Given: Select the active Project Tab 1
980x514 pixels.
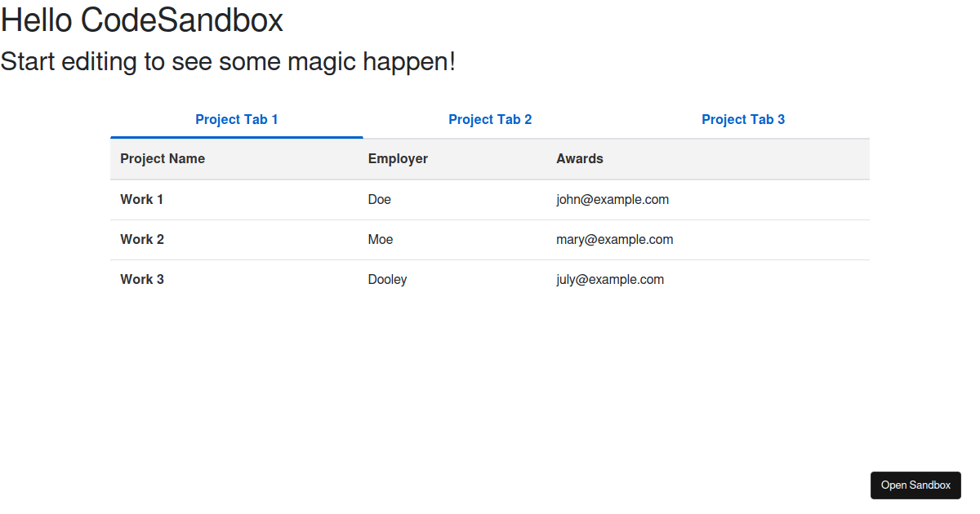Looking at the screenshot, I should [237, 119].
